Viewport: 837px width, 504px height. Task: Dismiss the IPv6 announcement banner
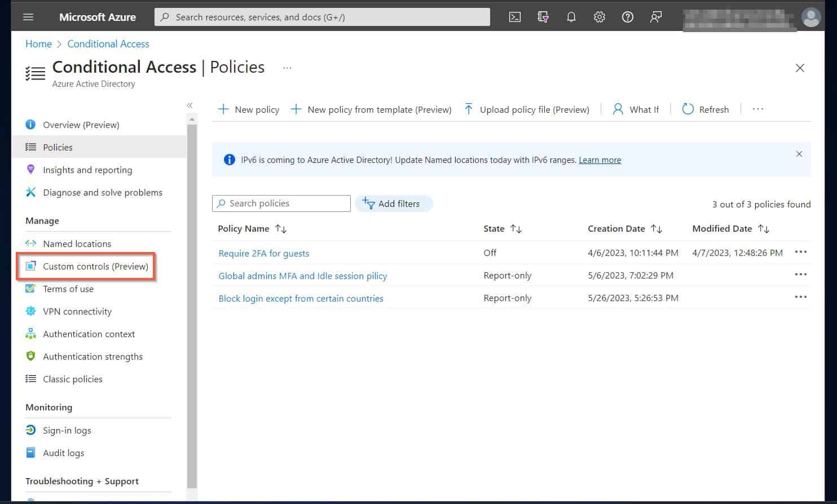[799, 153]
